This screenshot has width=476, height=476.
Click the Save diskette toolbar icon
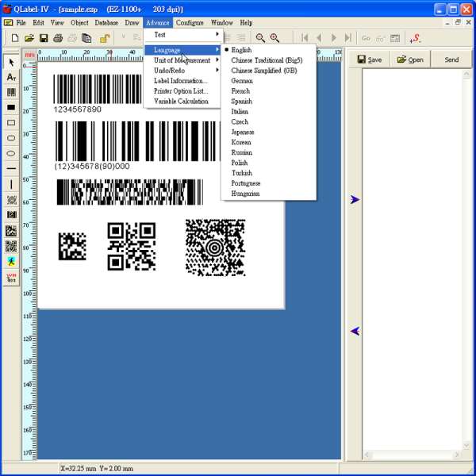pyautogui.click(x=44, y=38)
